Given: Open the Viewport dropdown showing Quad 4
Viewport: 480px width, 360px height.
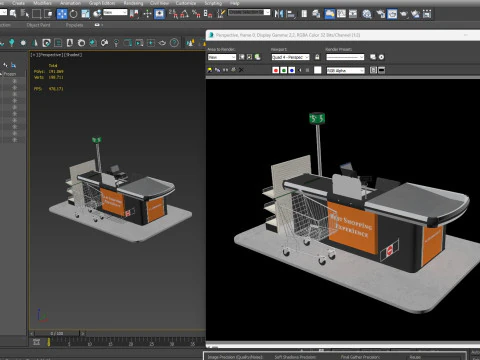Looking at the screenshot, I should click(290, 57).
